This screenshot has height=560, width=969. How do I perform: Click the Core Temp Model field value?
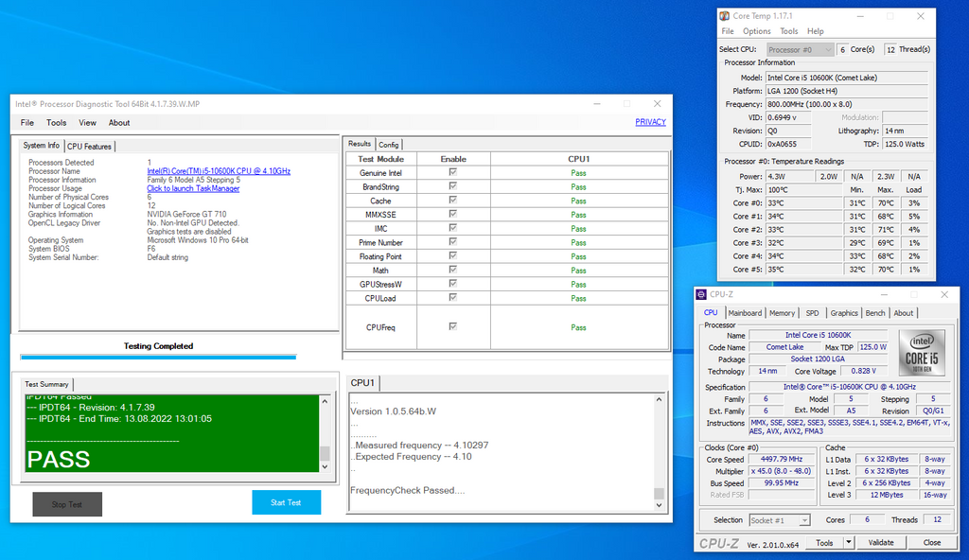tap(847, 78)
